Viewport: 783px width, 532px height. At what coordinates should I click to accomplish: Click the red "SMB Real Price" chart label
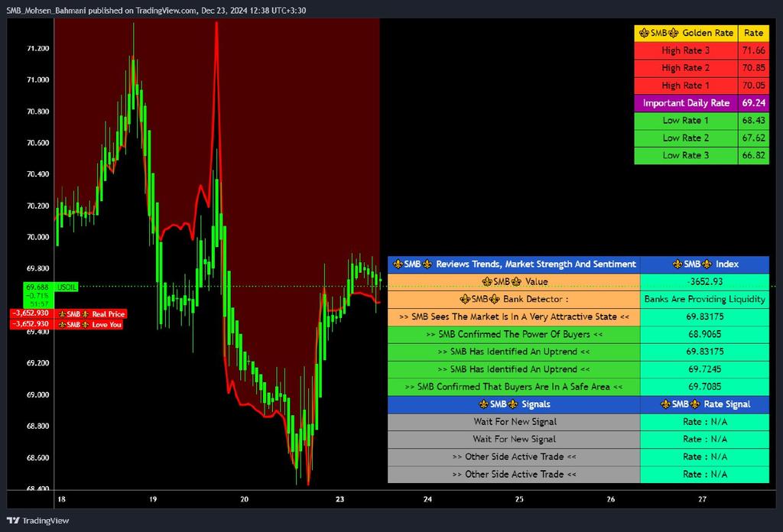[90, 314]
